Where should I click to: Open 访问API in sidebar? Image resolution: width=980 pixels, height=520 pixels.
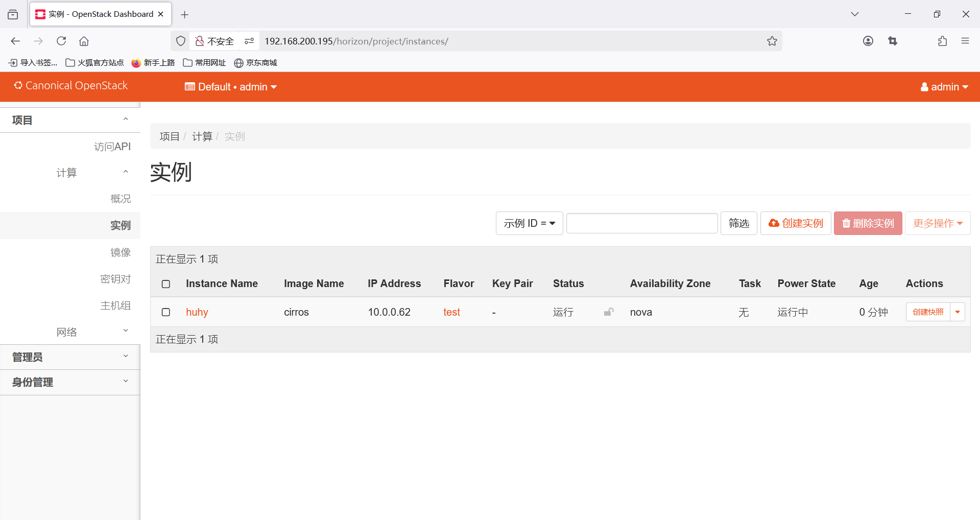(x=112, y=147)
